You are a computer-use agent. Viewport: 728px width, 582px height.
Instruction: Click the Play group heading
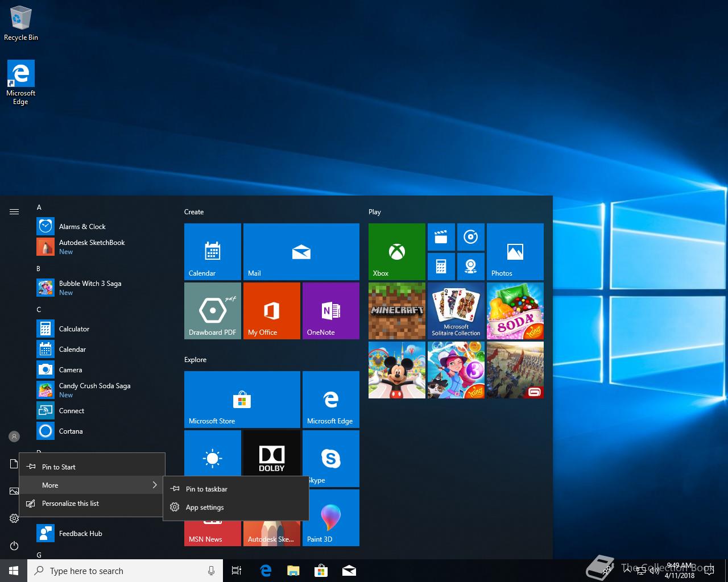pyautogui.click(x=375, y=211)
